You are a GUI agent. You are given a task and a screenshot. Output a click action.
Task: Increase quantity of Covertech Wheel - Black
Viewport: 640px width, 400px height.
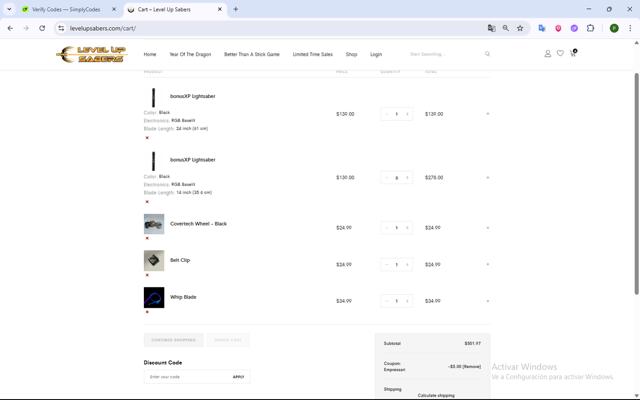tap(407, 228)
